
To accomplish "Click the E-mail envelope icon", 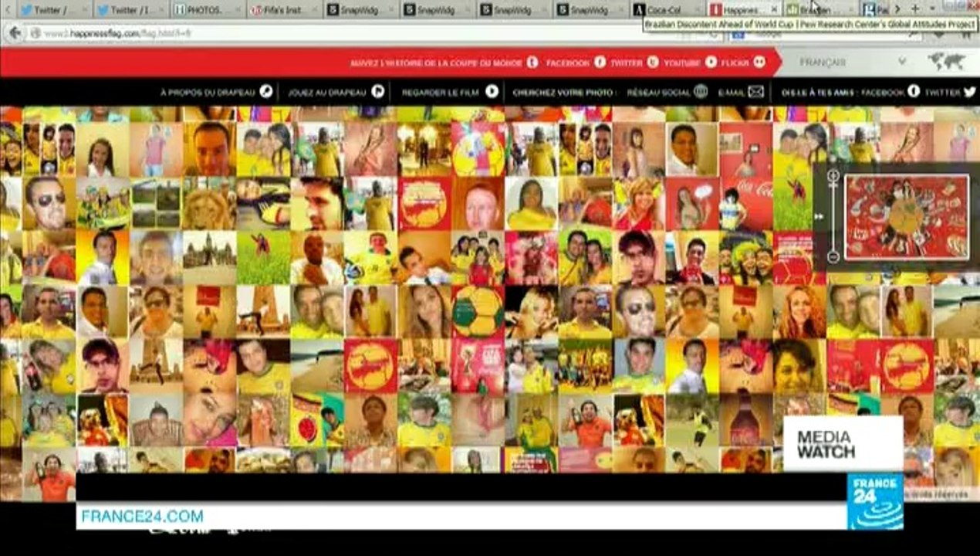I will (x=755, y=92).
